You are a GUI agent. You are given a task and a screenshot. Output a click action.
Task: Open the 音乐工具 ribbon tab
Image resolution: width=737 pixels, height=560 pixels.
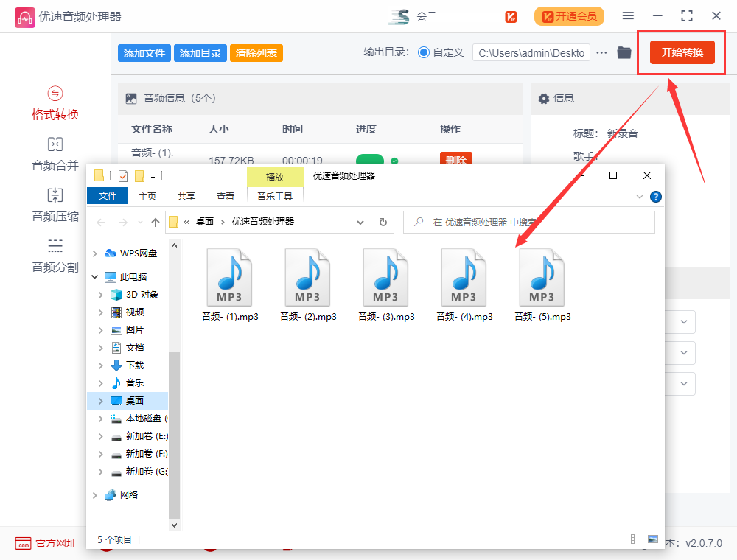[275, 197]
